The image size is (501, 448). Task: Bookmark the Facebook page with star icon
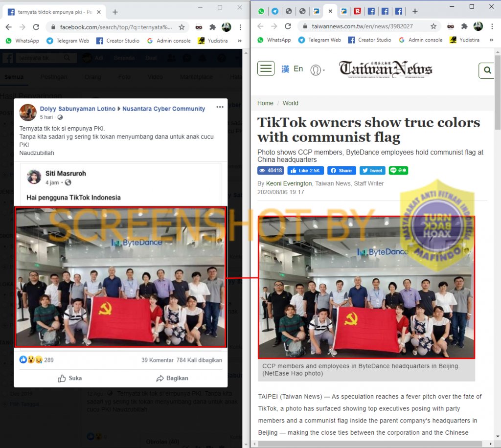[x=182, y=27]
